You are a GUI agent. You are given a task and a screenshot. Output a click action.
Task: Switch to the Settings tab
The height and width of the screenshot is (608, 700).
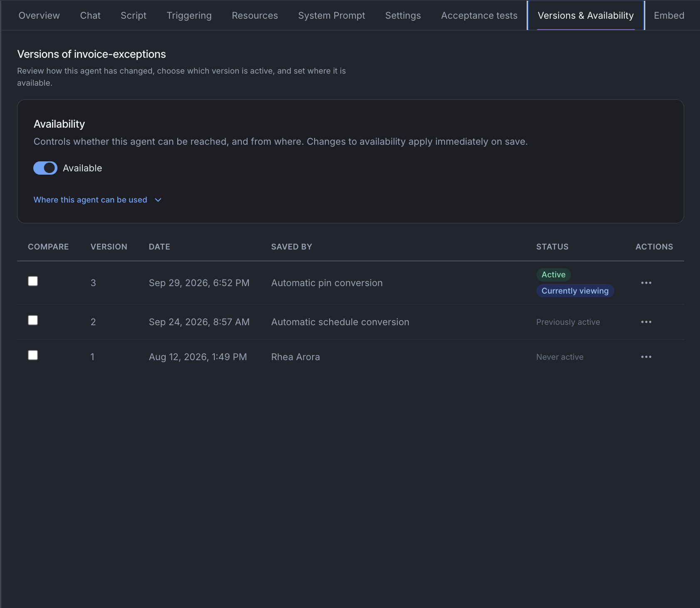click(x=403, y=15)
